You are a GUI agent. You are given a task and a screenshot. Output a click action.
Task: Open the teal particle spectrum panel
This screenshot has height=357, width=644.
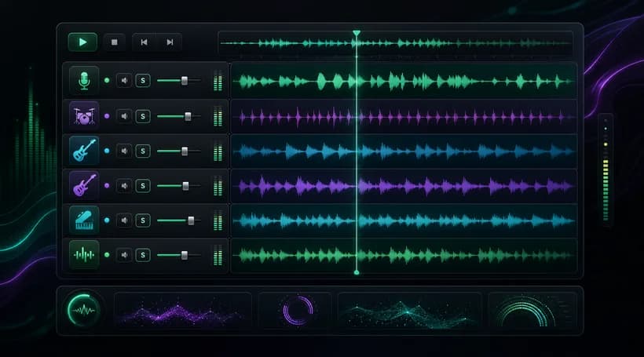[409, 311]
